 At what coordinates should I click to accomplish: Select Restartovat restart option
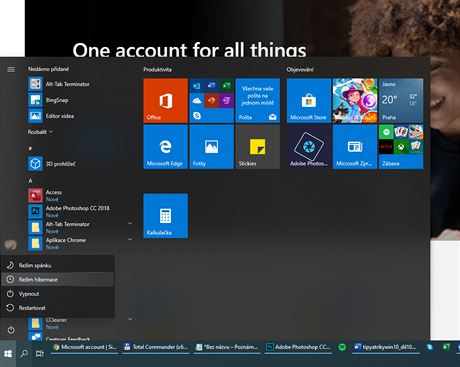(x=57, y=308)
